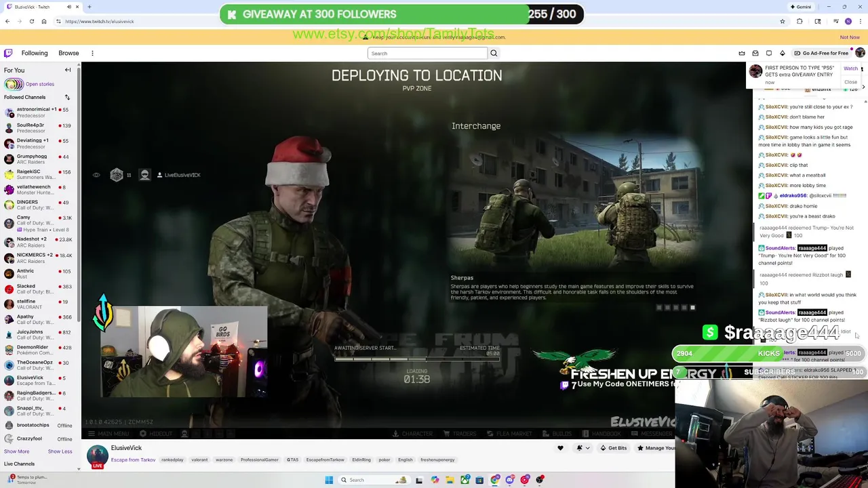Screen dimensions: 868x488
Task: Select the rankedplay tag
Action: [172, 460]
